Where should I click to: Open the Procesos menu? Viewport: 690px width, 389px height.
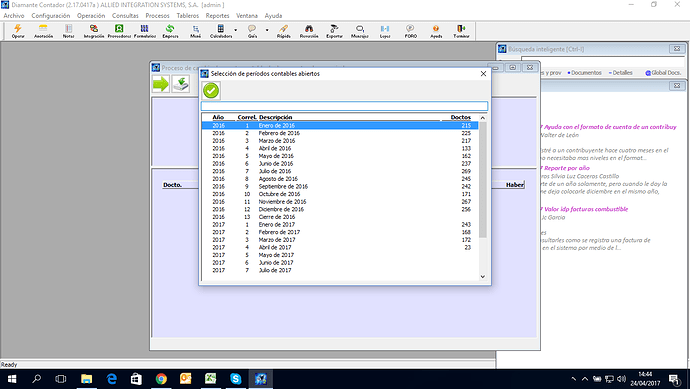click(x=158, y=15)
